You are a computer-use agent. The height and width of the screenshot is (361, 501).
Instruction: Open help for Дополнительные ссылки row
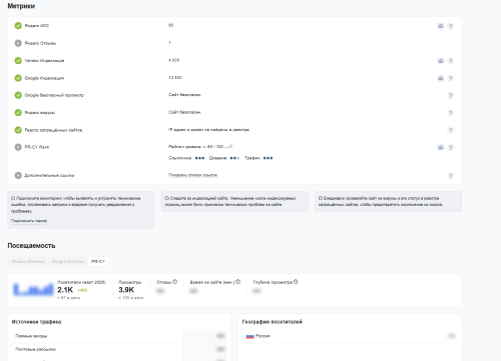pyautogui.click(x=450, y=176)
